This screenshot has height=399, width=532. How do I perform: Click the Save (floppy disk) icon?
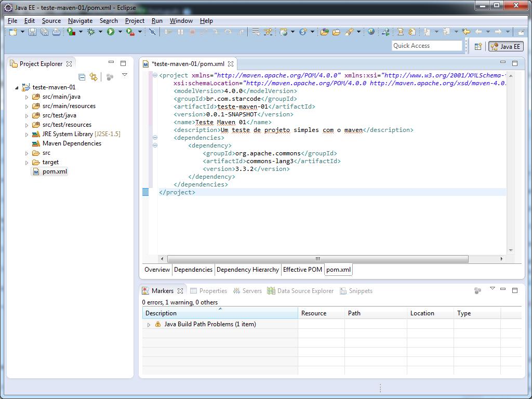tap(32, 32)
